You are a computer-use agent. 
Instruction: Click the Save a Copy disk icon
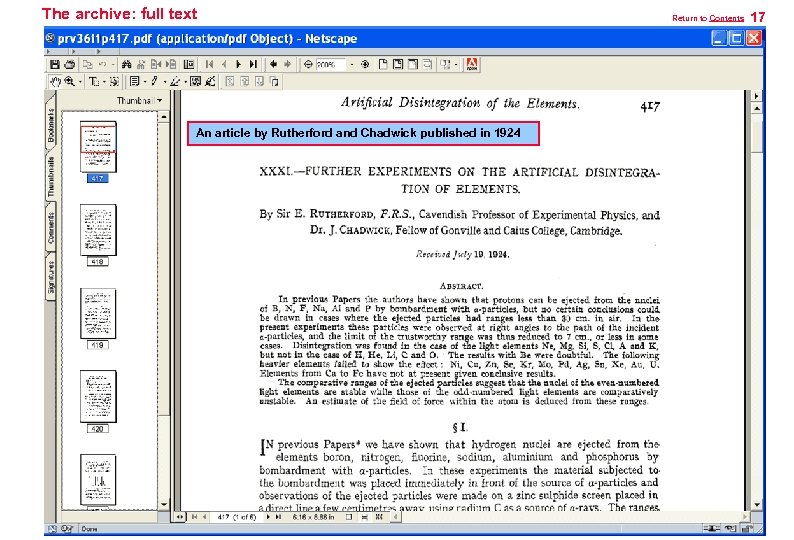click(x=55, y=64)
